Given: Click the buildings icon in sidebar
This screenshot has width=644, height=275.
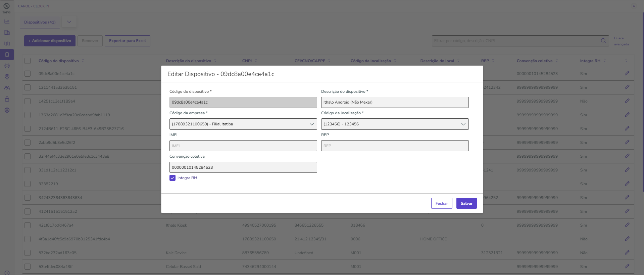Looking at the screenshot, I should click(7, 33).
